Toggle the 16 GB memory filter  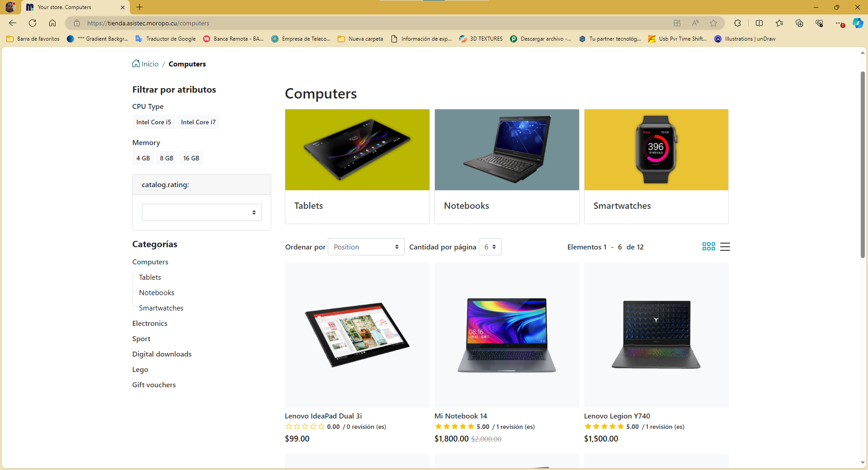[191, 158]
